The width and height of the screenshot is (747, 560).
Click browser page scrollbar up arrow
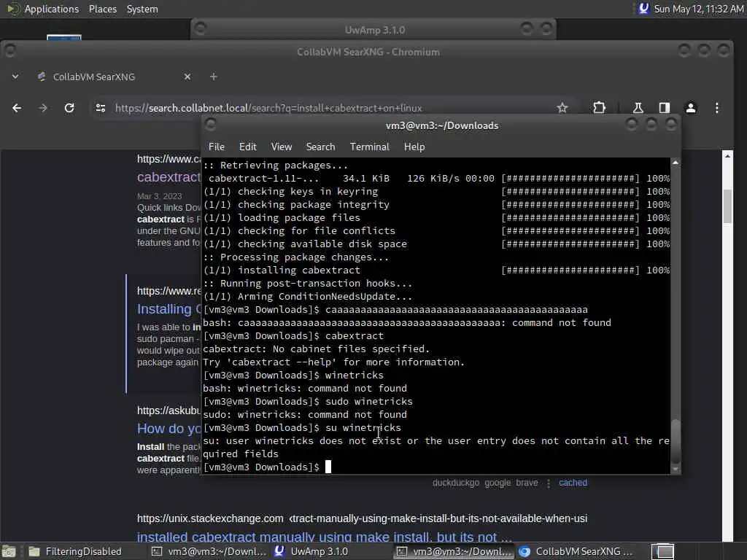(727, 156)
